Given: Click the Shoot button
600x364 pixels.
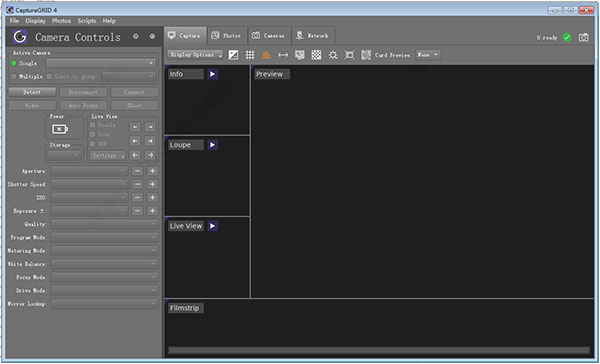Looking at the screenshot, I should coord(134,106).
